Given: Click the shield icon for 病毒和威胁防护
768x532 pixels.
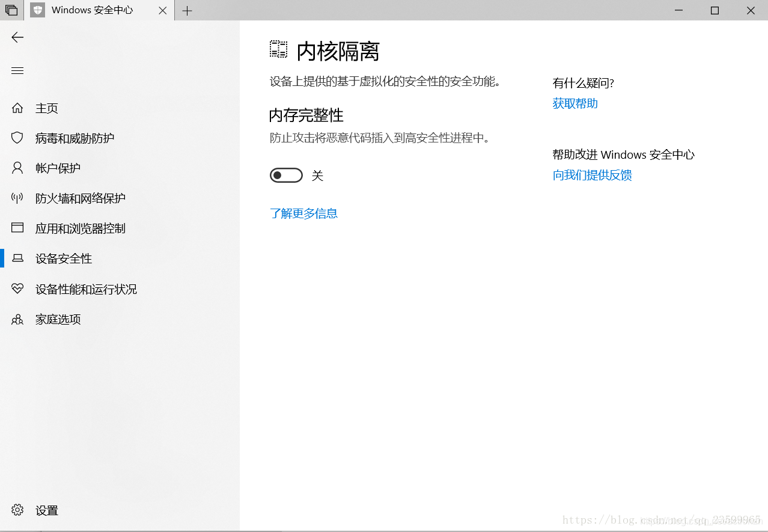Looking at the screenshot, I should point(17,138).
